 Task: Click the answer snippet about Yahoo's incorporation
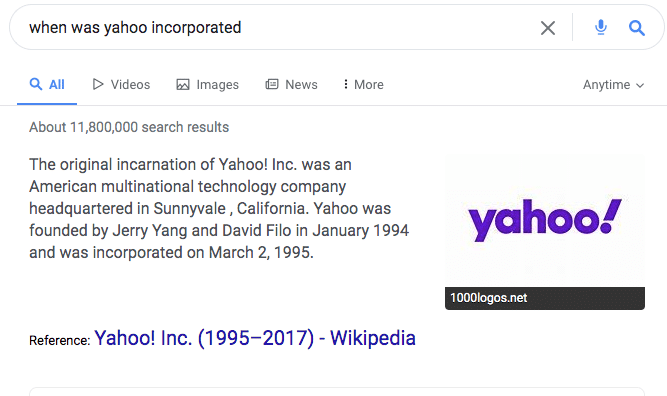pos(219,208)
